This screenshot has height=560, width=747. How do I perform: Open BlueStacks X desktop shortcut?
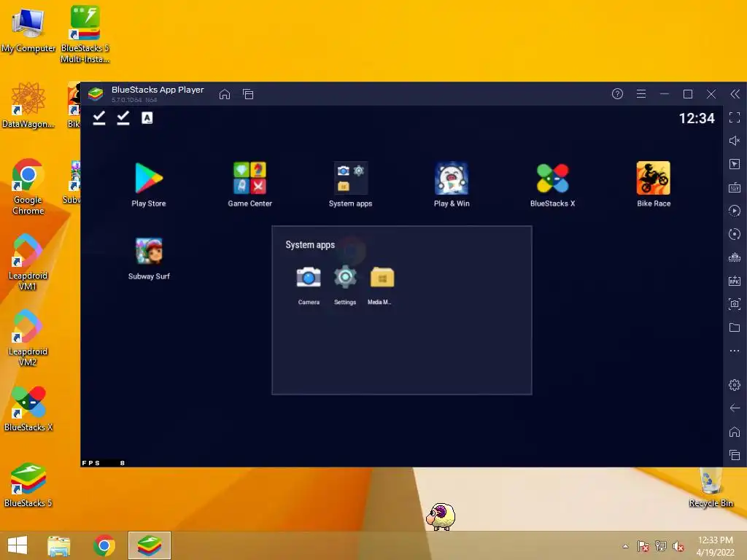(x=28, y=408)
